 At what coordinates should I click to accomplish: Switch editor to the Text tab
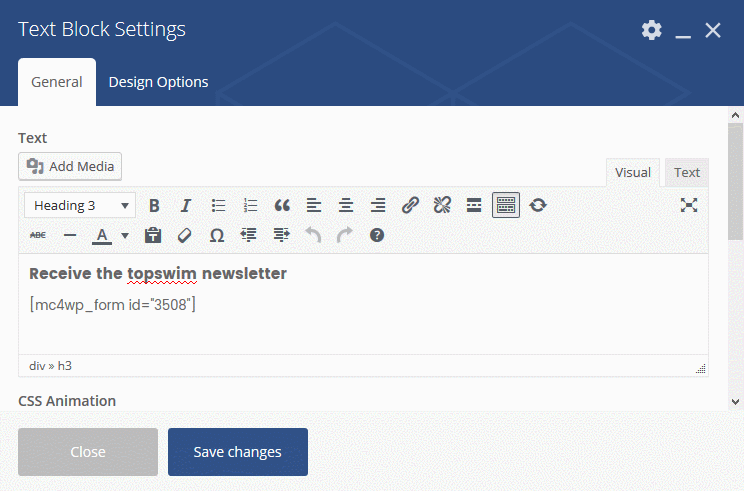pos(687,172)
